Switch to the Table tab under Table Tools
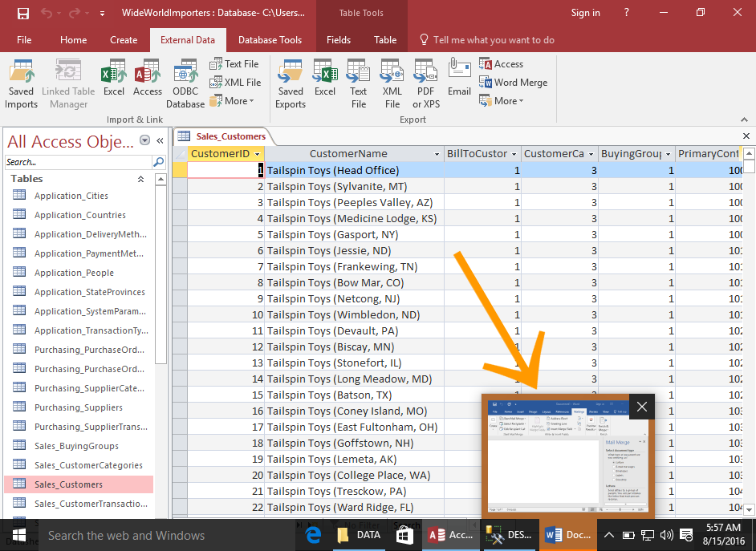 point(385,40)
